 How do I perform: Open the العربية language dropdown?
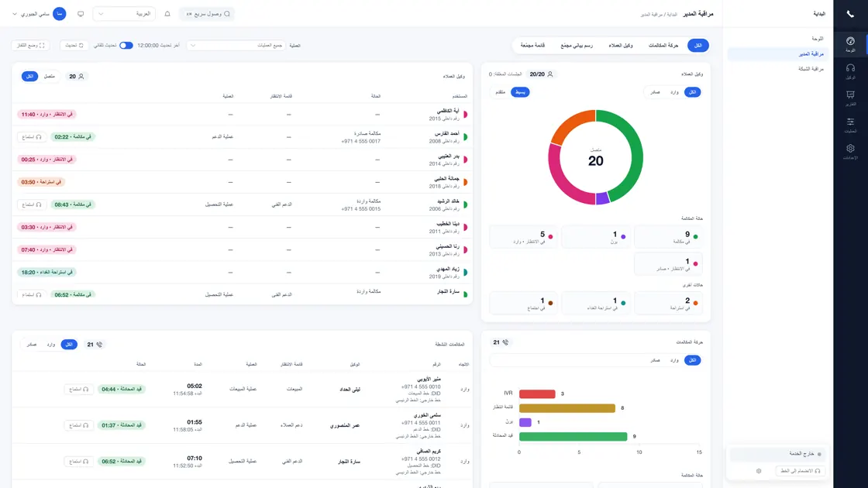[124, 14]
